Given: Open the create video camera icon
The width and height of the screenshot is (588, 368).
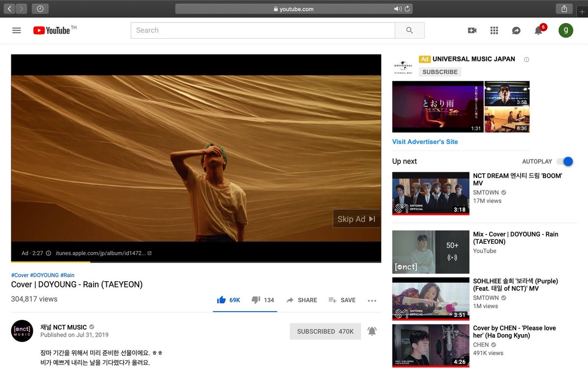Looking at the screenshot, I should click(472, 30).
